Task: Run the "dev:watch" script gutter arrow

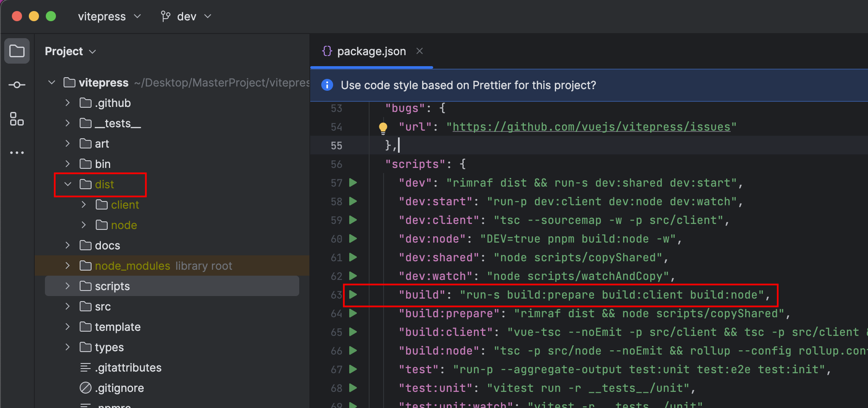Action: tap(353, 276)
